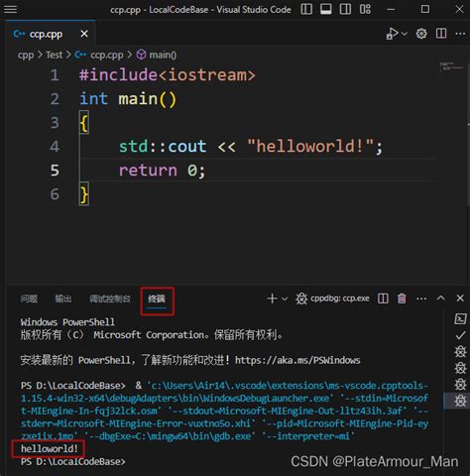Toggle panel visibility layout icon
470x476 pixels.
tap(326, 9)
